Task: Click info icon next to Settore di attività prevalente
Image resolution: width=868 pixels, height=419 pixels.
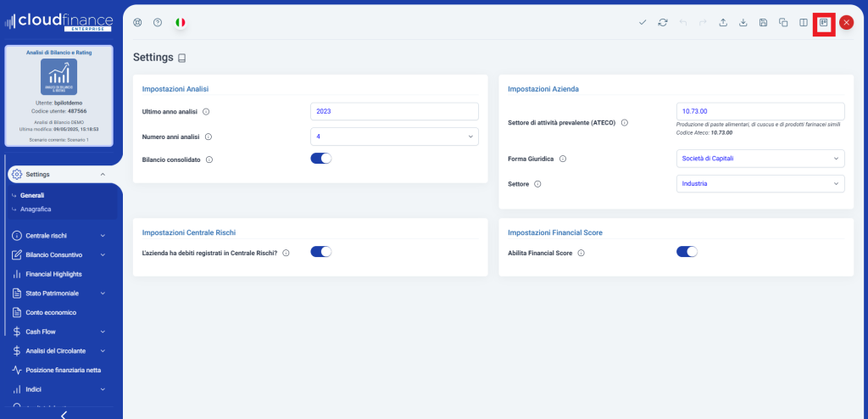Action: tap(625, 123)
